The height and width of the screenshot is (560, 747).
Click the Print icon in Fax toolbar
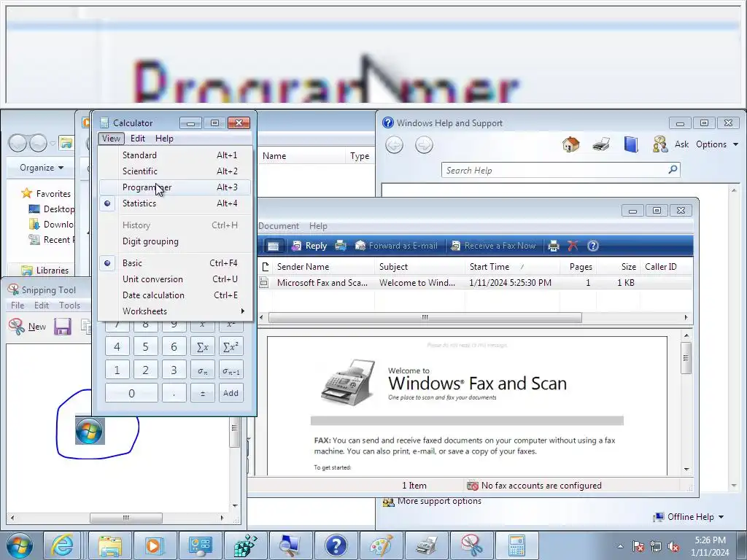553,246
